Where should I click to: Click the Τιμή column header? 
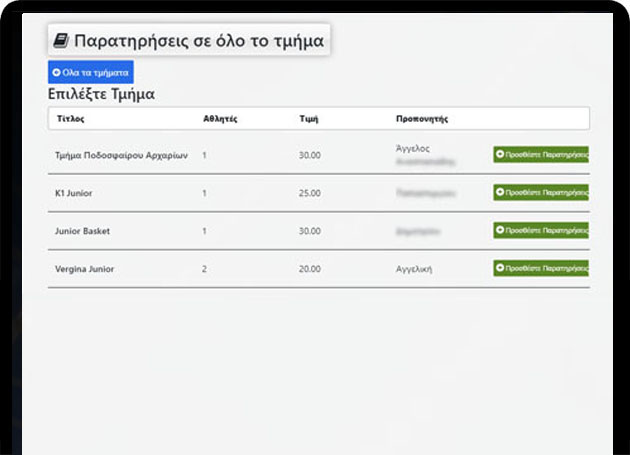coord(309,119)
